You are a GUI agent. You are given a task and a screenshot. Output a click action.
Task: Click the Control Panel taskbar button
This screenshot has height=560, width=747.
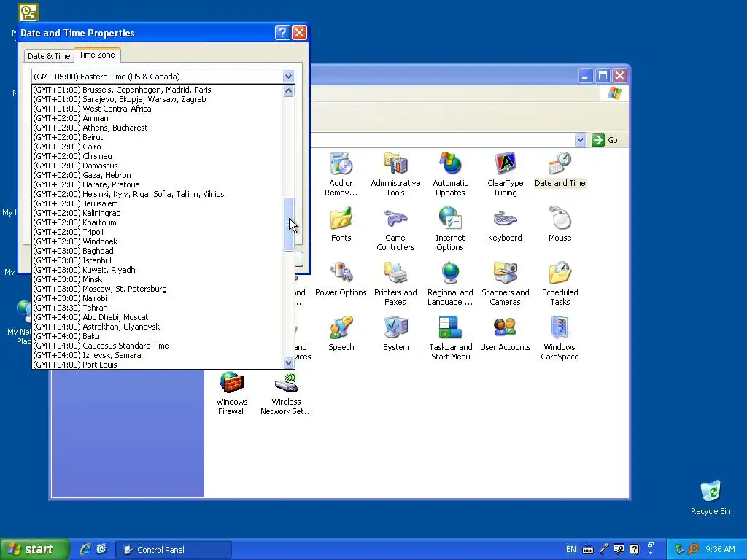pyautogui.click(x=174, y=550)
